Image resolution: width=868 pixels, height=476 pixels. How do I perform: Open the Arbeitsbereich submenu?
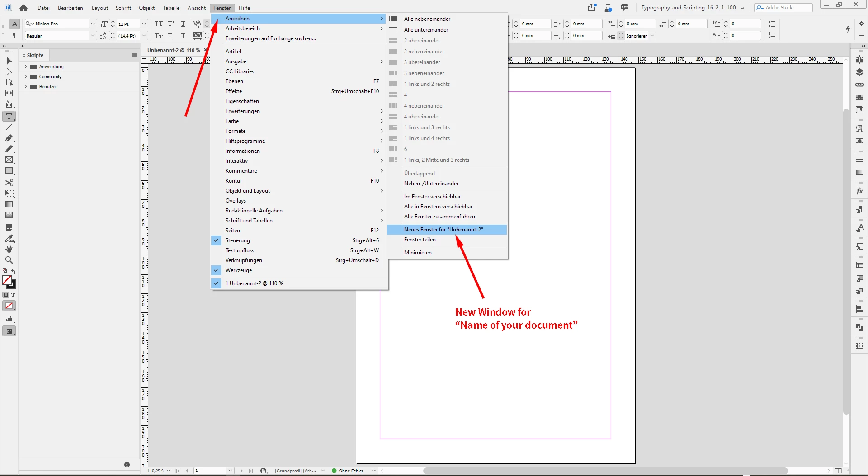point(299,28)
